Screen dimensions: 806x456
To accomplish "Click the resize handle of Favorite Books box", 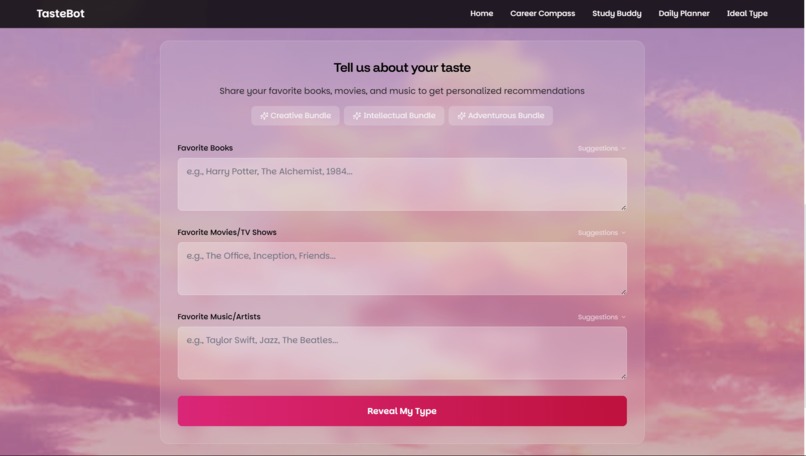I will tap(623, 207).
